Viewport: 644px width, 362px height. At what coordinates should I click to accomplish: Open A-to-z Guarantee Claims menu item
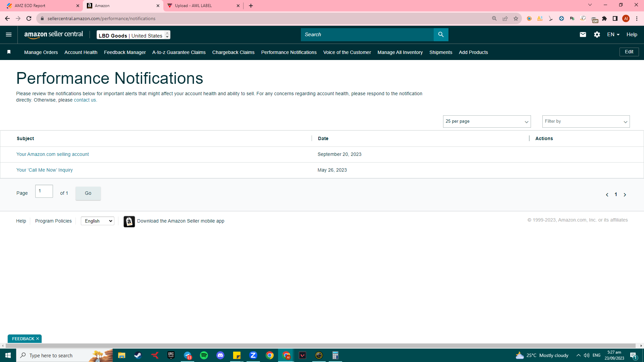coord(179,52)
